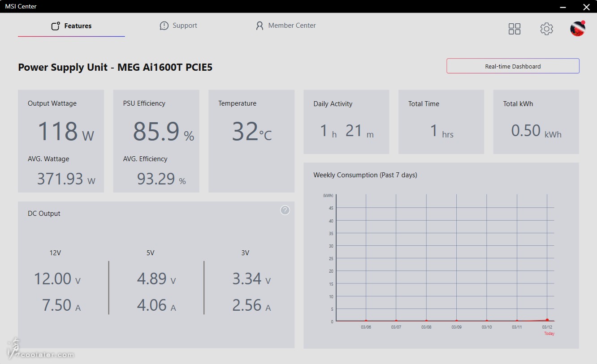Screen dimensions: 597x364
Task: Open the Member Center tab
Action: pyautogui.click(x=286, y=26)
